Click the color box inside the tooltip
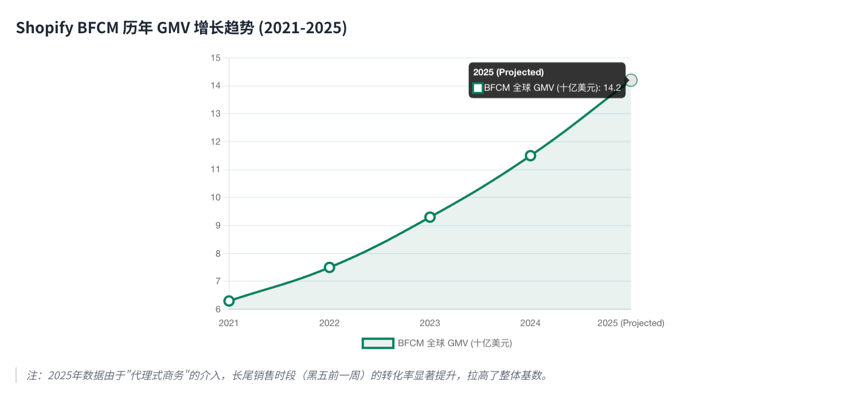The image size is (868, 393). coord(478,88)
